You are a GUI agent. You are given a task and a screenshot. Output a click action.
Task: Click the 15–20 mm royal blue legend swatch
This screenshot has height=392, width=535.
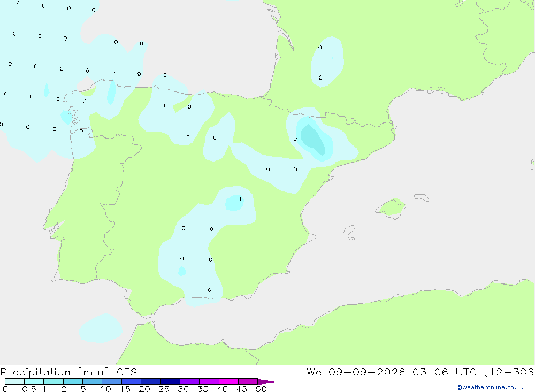click(x=131, y=381)
